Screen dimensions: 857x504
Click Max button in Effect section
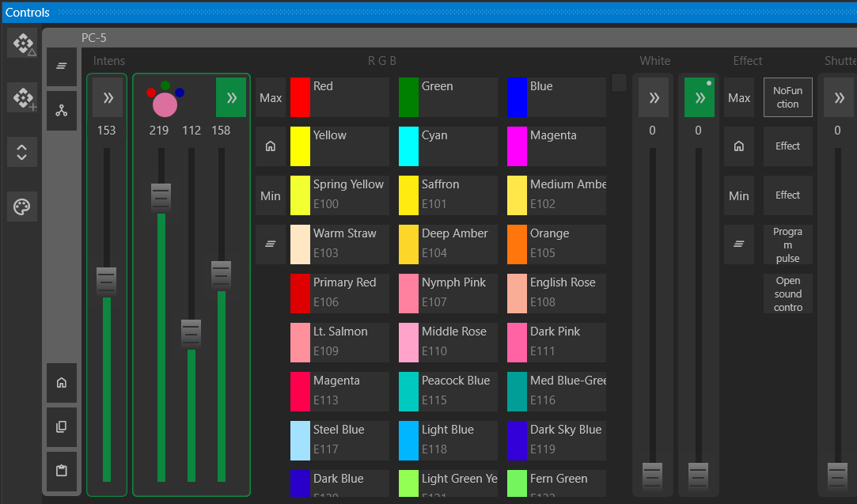[x=739, y=98]
